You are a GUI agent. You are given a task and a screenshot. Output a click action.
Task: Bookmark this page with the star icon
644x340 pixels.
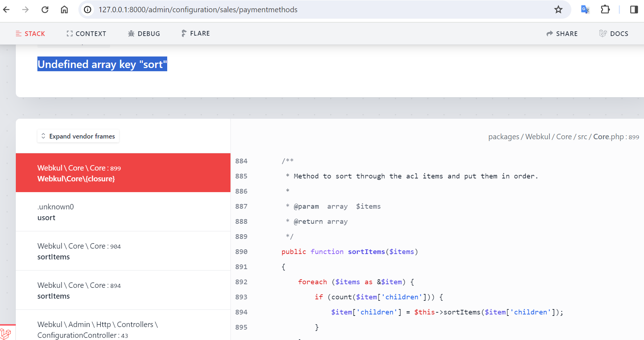click(558, 10)
